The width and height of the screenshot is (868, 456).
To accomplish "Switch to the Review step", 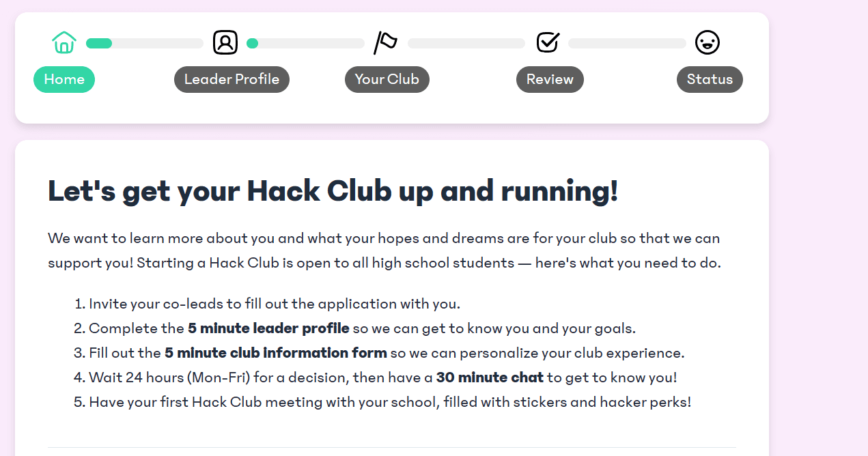I will coord(550,79).
